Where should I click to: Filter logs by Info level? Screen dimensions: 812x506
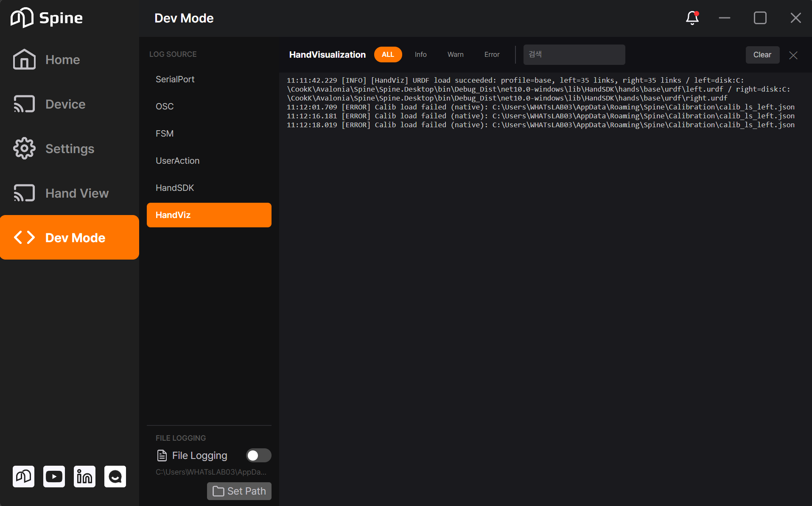421,55
